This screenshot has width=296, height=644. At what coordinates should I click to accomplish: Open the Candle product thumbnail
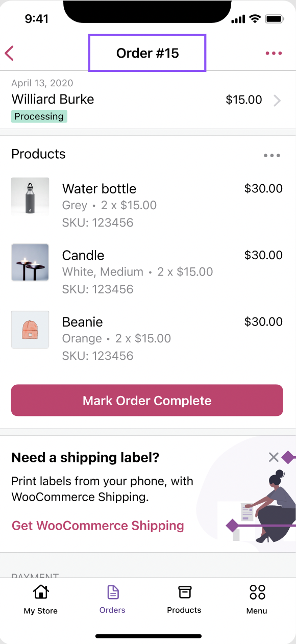[x=30, y=262]
